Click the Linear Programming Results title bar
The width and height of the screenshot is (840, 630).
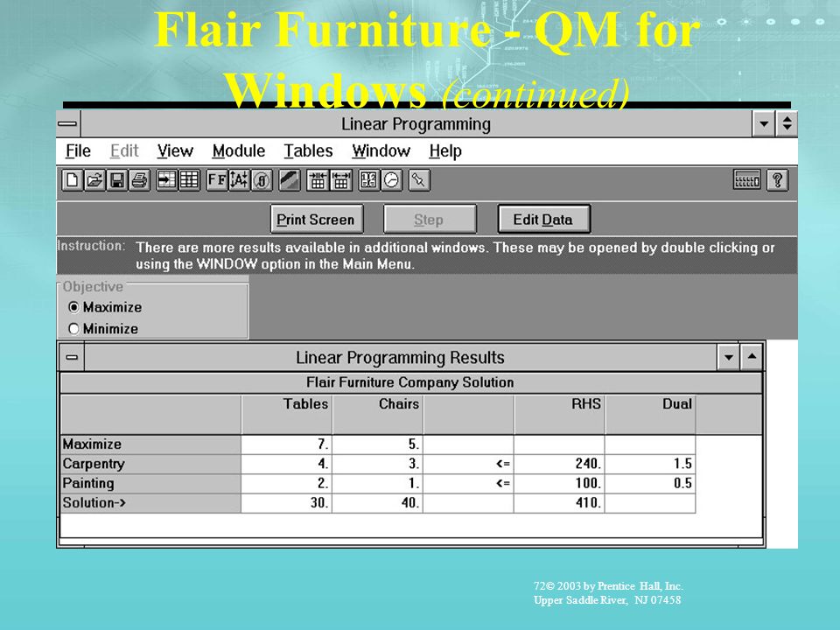pos(400,357)
